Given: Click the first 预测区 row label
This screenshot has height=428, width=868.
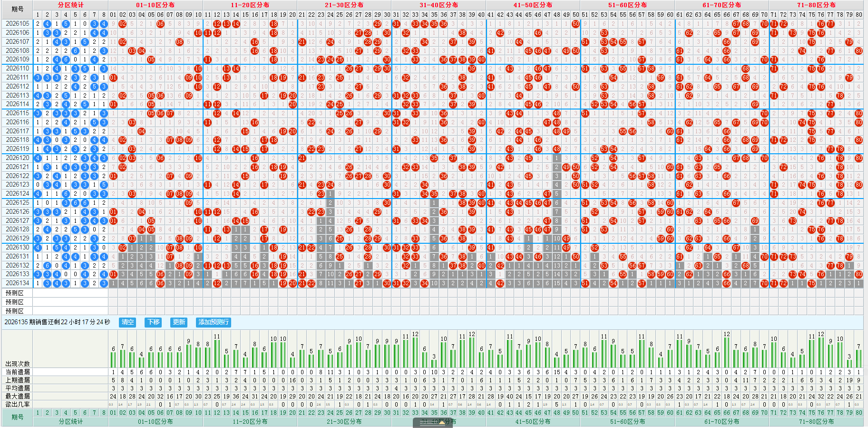Looking at the screenshot, I should point(15,293).
